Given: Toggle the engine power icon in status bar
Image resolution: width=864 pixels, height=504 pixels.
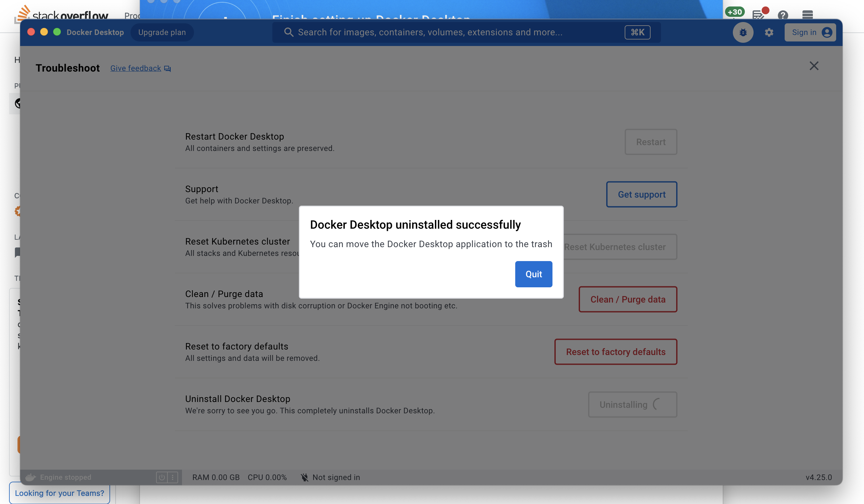Looking at the screenshot, I should click(x=162, y=477).
